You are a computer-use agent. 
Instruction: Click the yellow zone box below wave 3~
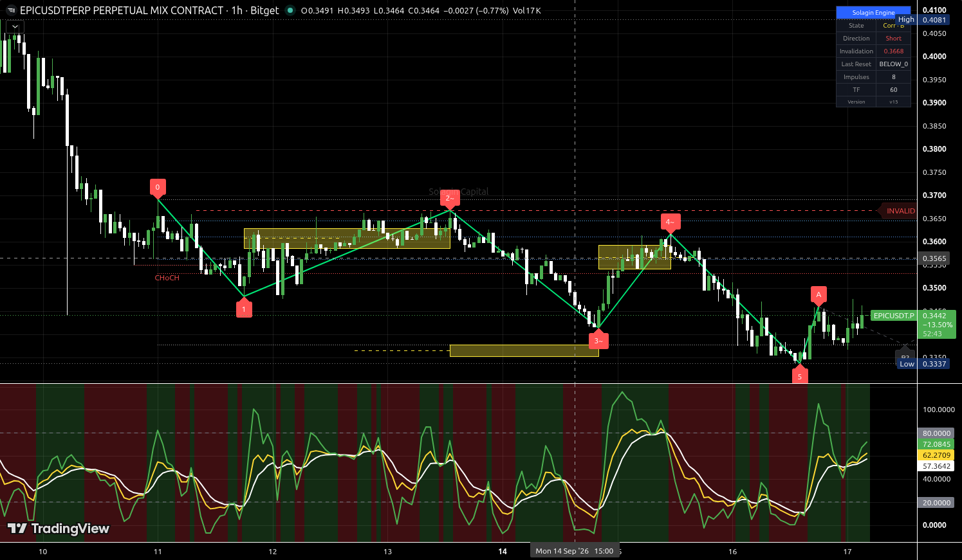(x=524, y=350)
